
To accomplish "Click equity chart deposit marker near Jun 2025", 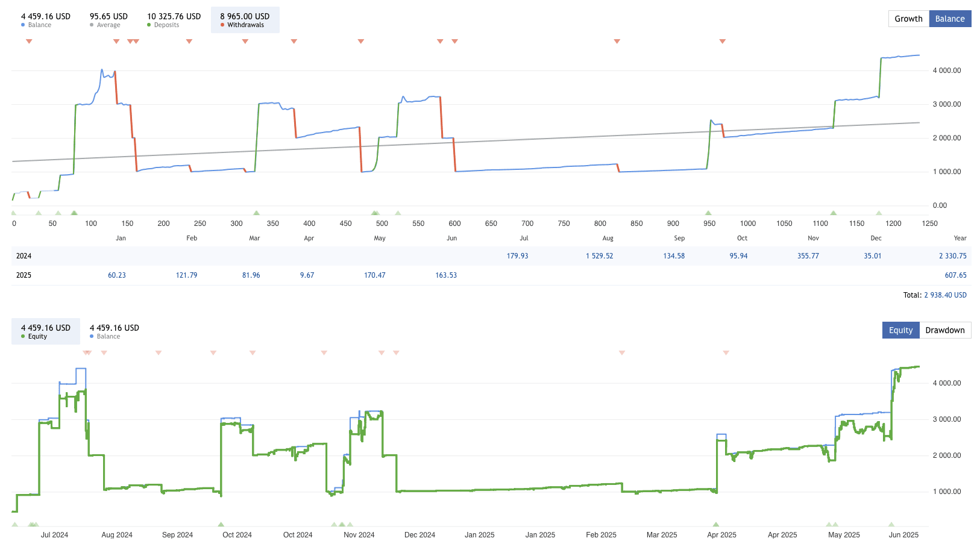I will pyautogui.click(x=891, y=524).
